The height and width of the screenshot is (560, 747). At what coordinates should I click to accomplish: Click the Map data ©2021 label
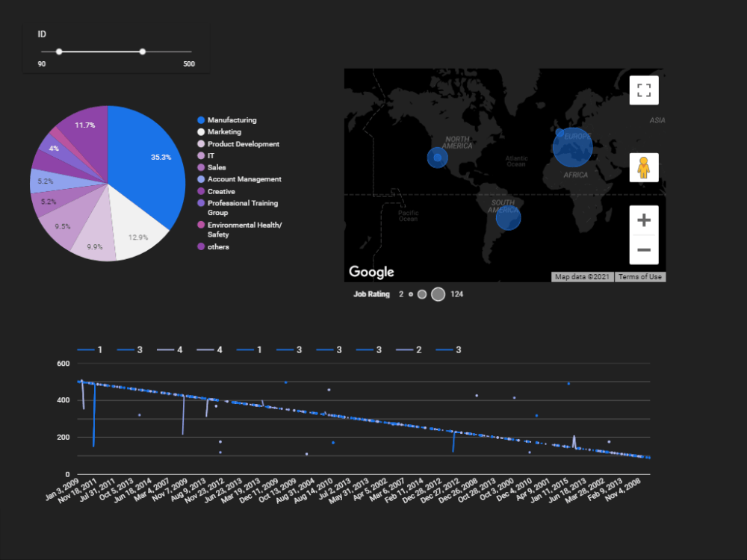coord(582,276)
